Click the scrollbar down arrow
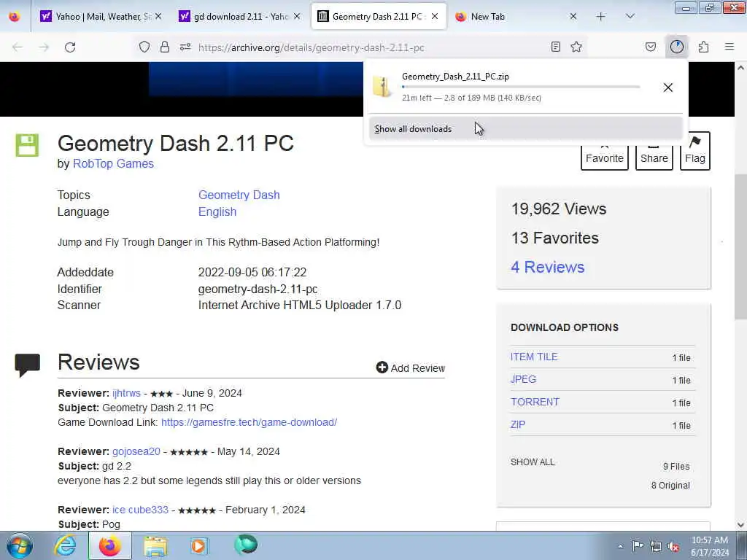 point(740,525)
